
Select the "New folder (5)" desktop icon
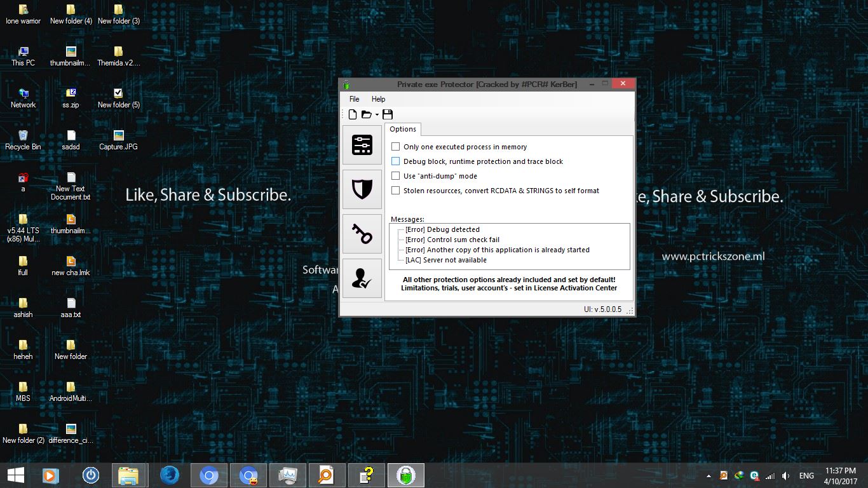(118, 98)
